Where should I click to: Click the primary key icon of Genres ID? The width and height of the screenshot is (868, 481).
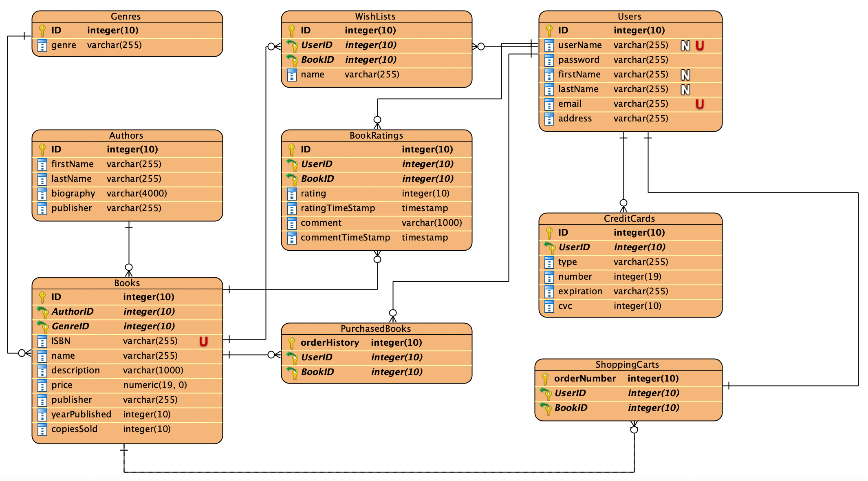tap(42, 31)
